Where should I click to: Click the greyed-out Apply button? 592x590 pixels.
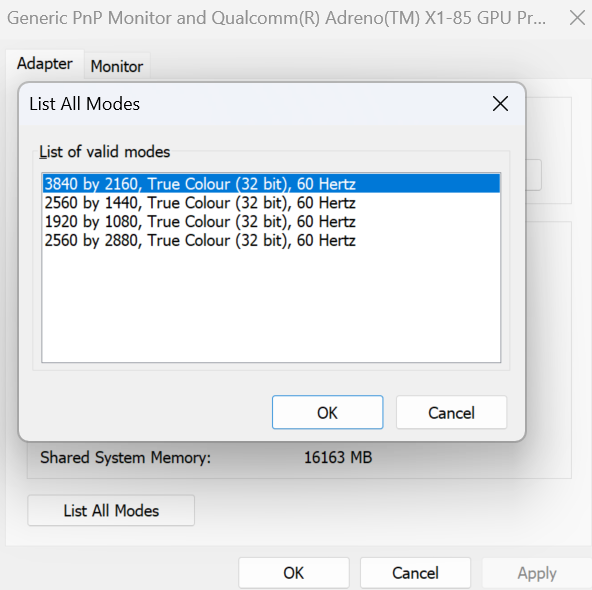[537, 573]
